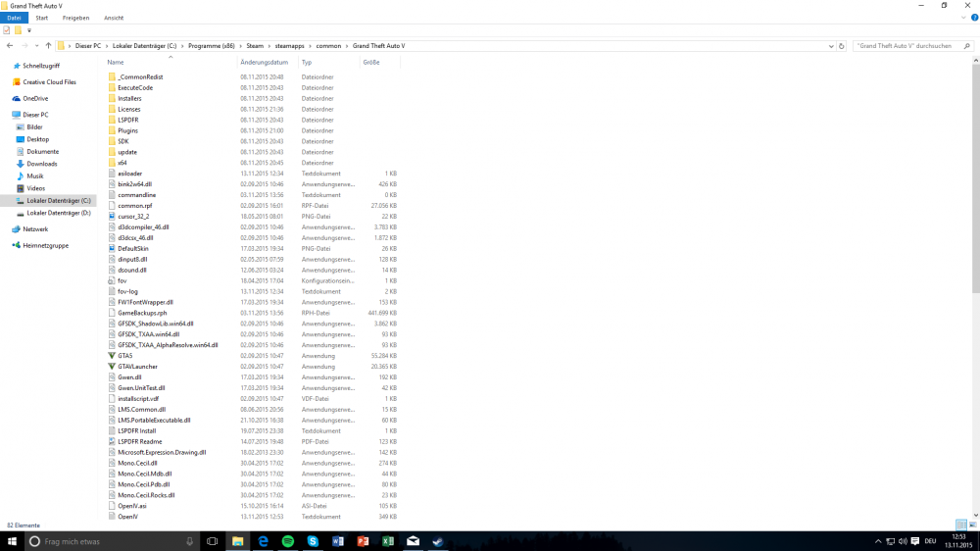Click the Back navigation arrow
The image size is (980, 551).
[x=10, y=46]
